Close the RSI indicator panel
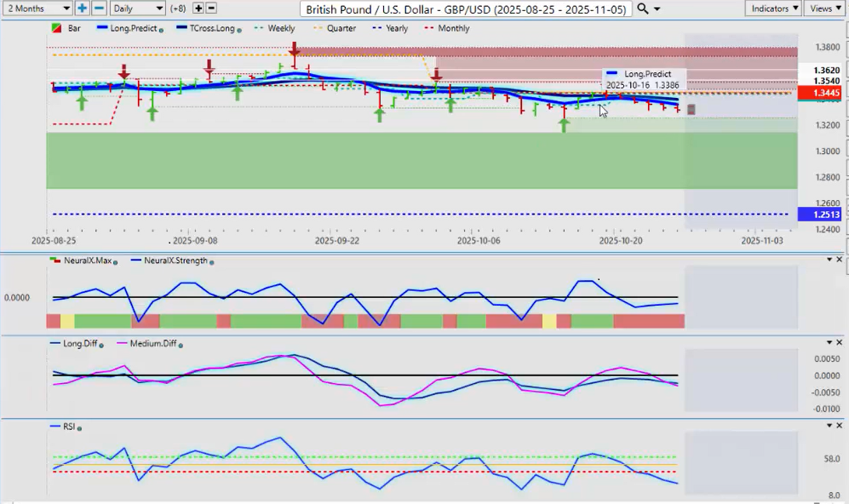The height and width of the screenshot is (504, 849). pos(840,426)
